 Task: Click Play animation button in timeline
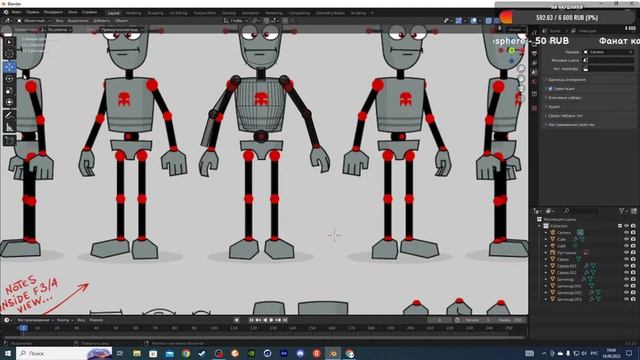(x=271, y=320)
